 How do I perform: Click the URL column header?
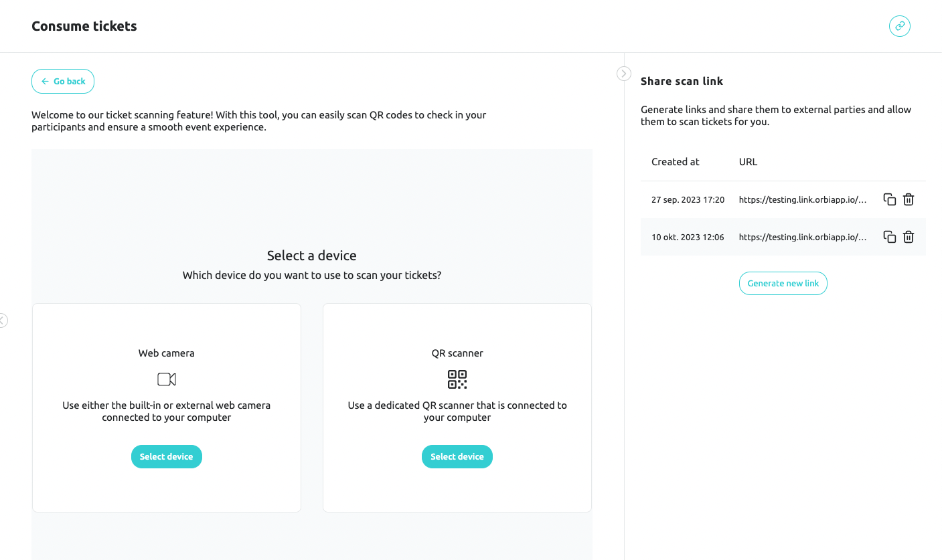(748, 162)
